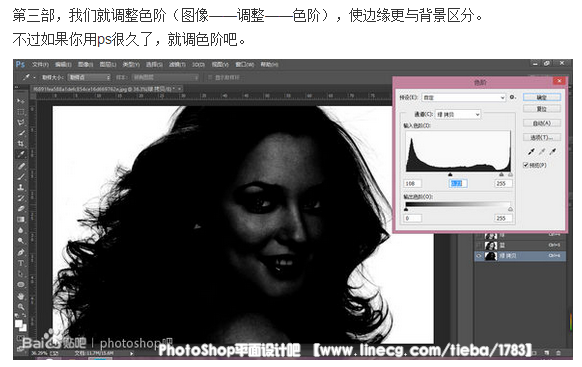Open the sample size dropdown in options bar
Image resolution: width=582 pixels, height=367 pixels.
point(89,77)
